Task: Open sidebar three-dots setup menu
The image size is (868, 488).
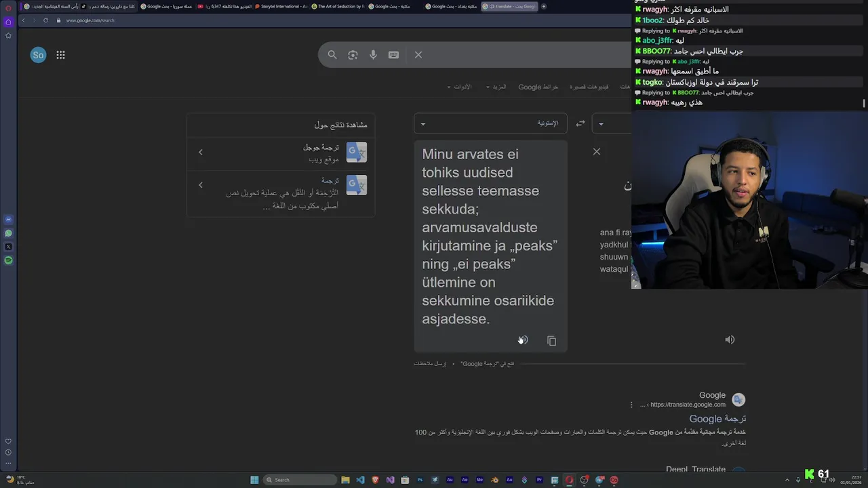Action: [x=8, y=463]
